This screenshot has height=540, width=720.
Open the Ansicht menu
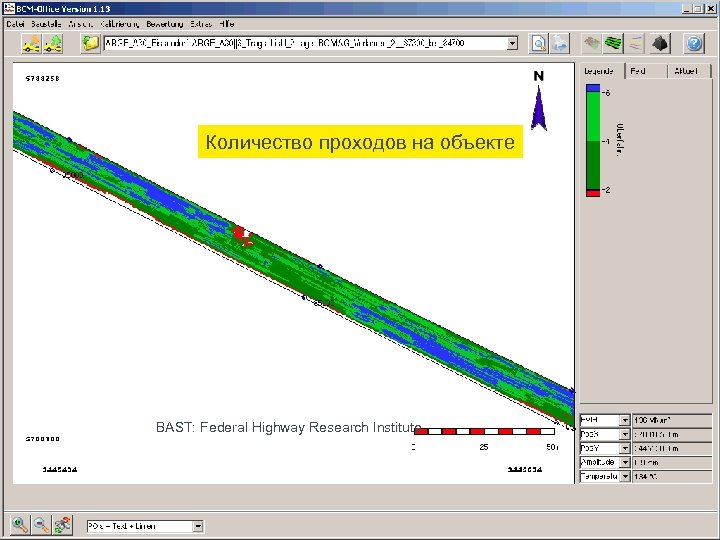pyautogui.click(x=80, y=24)
